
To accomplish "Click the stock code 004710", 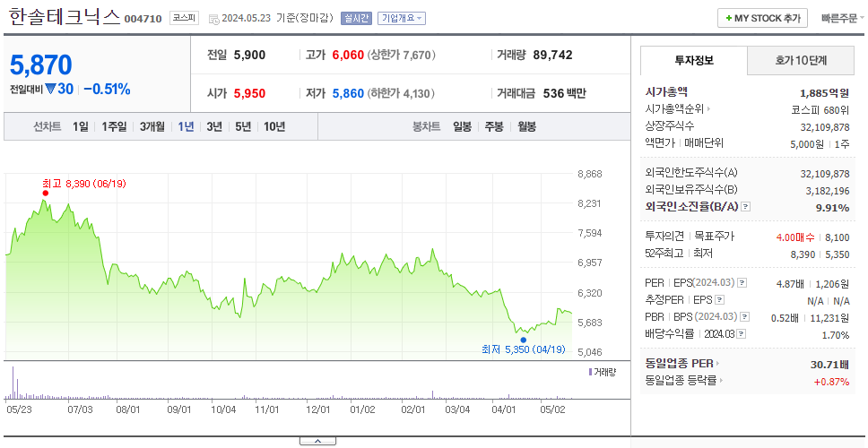I will click(x=143, y=20).
